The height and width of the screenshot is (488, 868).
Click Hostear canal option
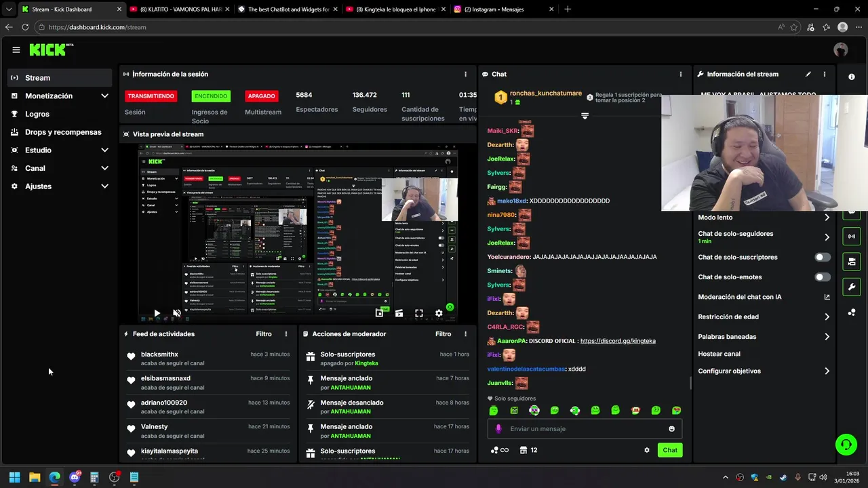pos(719,354)
